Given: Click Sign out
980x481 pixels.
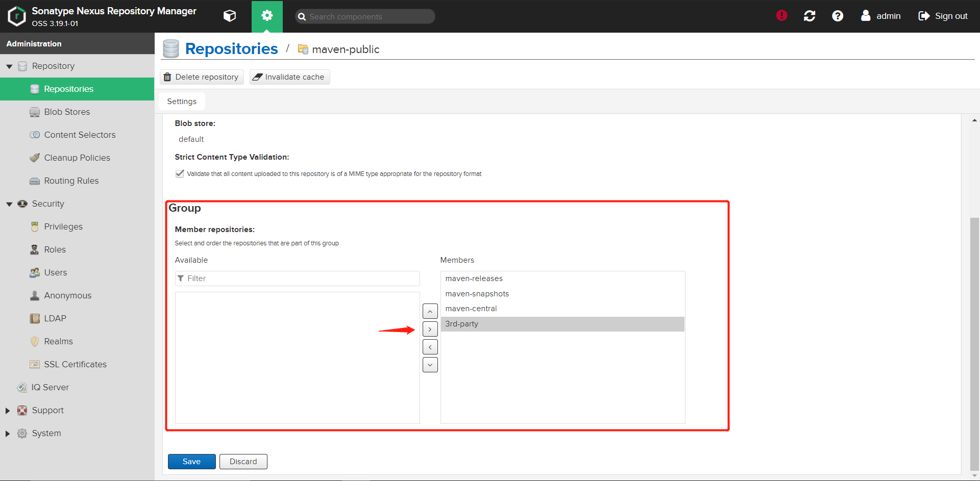Looking at the screenshot, I should pyautogui.click(x=943, y=16).
